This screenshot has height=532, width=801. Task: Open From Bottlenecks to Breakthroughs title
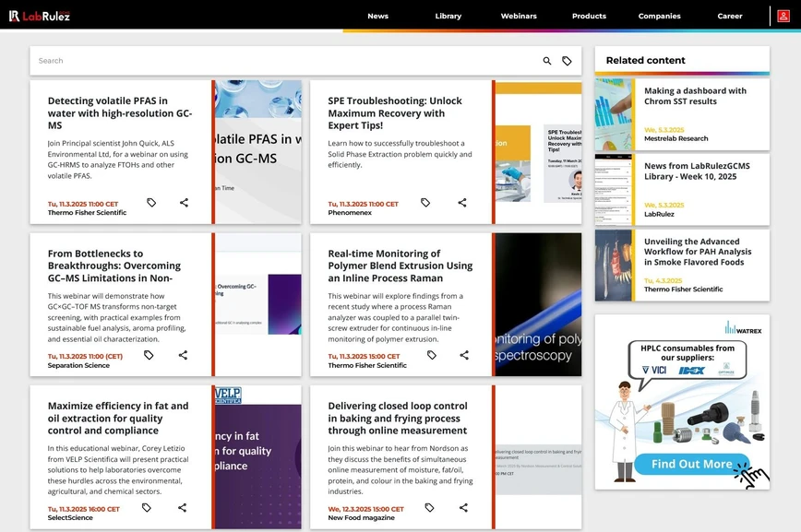click(x=114, y=266)
